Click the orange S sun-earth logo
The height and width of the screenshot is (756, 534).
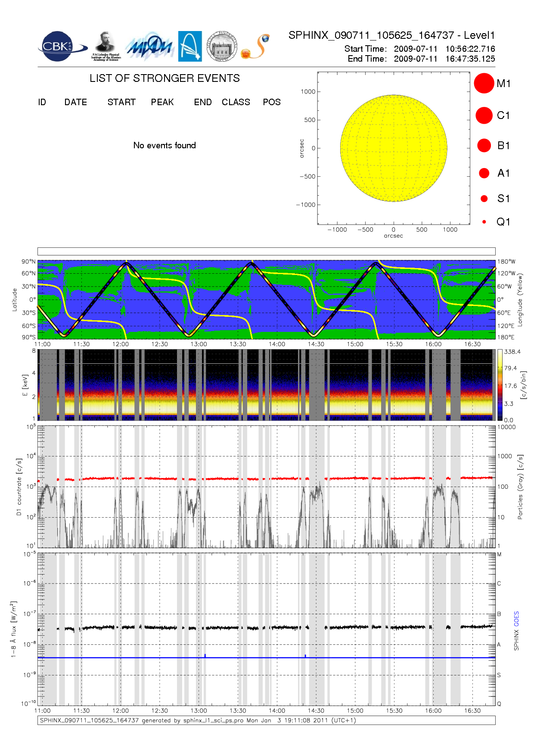(256, 47)
